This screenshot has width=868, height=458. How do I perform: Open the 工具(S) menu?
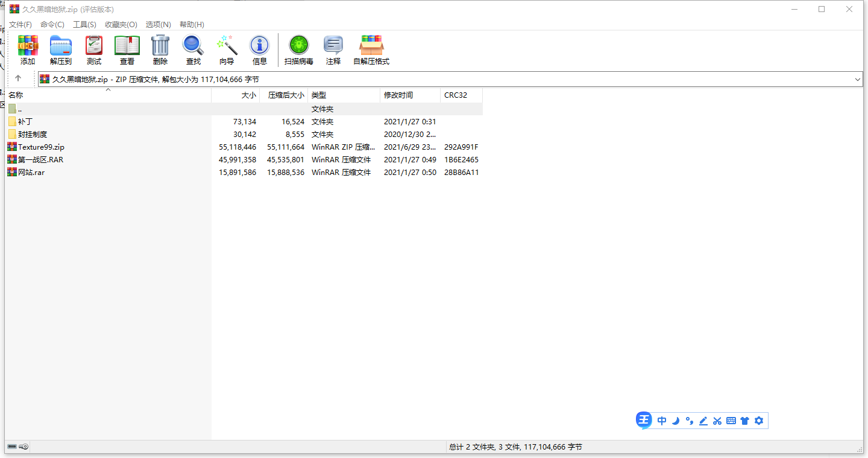coord(84,25)
